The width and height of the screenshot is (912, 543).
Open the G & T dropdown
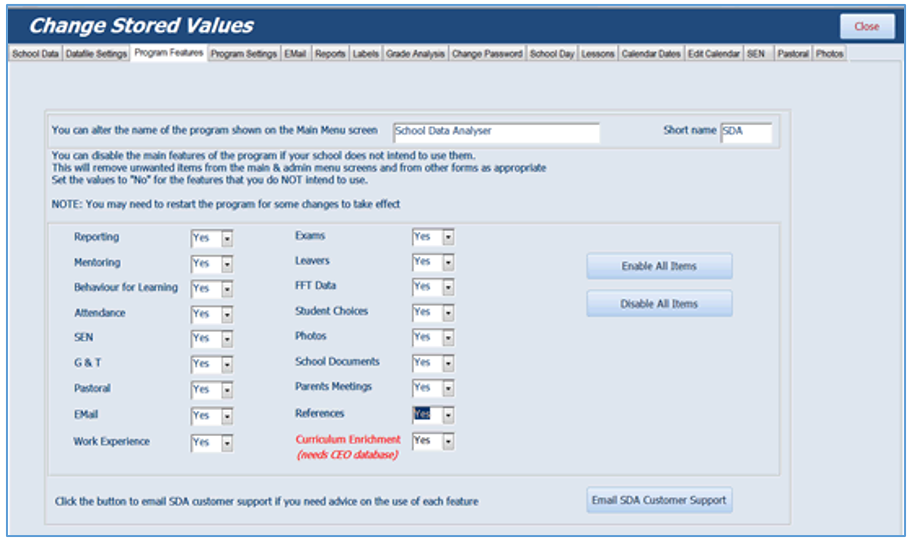point(227,365)
